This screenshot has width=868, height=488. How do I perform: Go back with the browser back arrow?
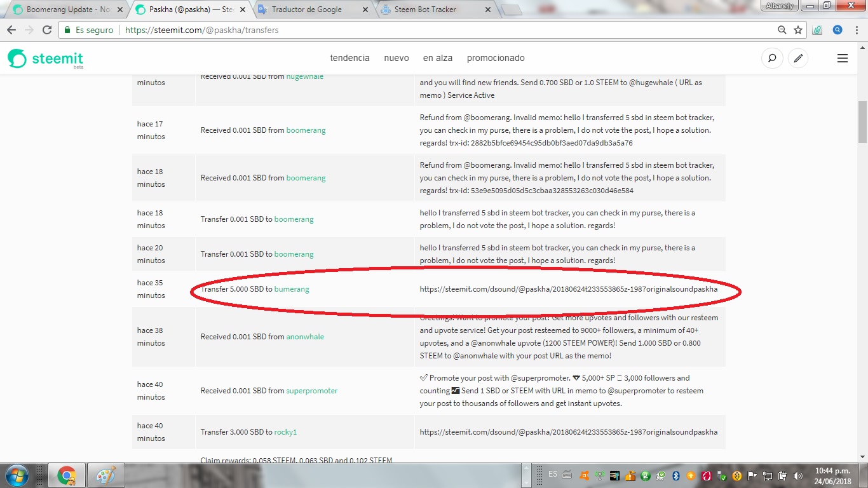click(x=12, y=30)
